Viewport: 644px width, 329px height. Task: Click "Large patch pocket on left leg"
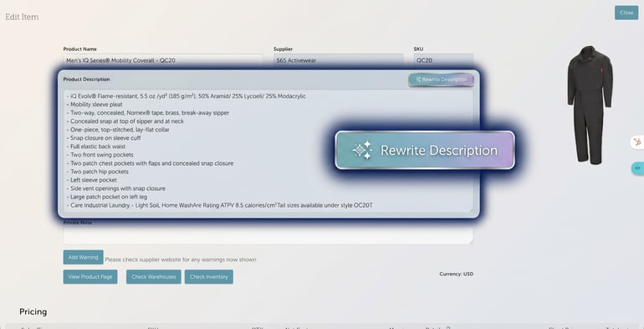coord(106,197)
